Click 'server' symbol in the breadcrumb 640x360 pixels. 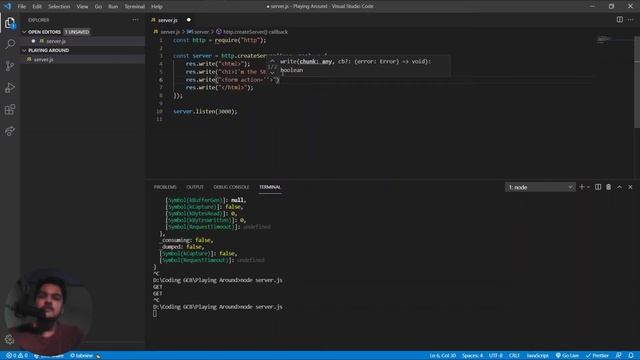202,32
